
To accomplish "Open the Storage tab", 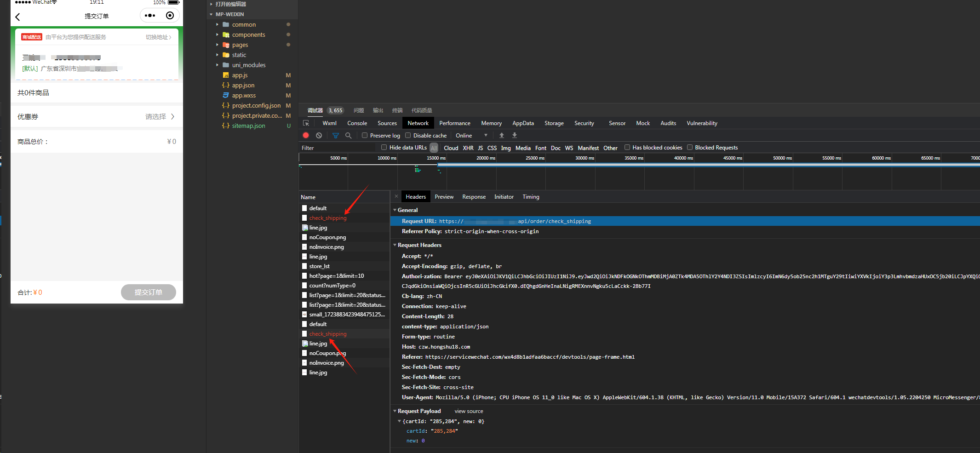I will pyautogui.click(x=554, y=123).
